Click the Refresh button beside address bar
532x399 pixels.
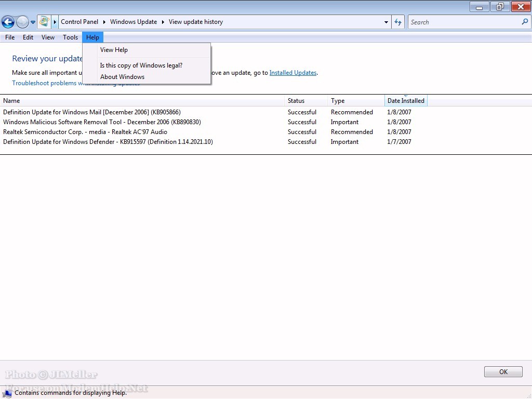398,22
